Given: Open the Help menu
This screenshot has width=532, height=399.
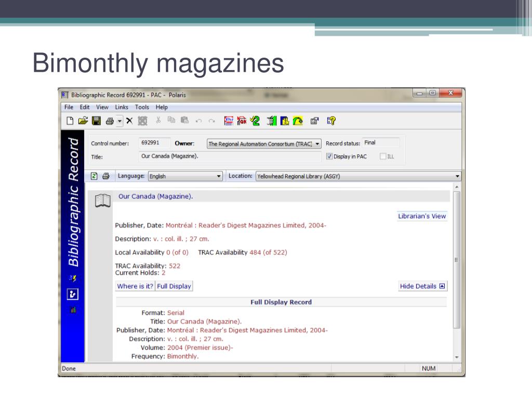Looking at the screenshot, I should click(162, 107).
